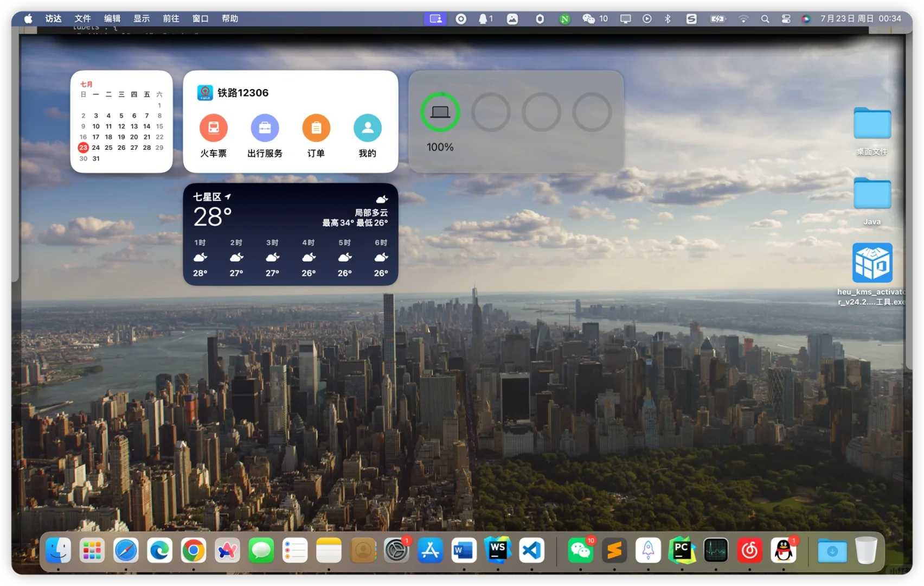The height and width of the screenshot is (586, 924).
Task: Open the 前往 menu
Action: click(171, 18)
